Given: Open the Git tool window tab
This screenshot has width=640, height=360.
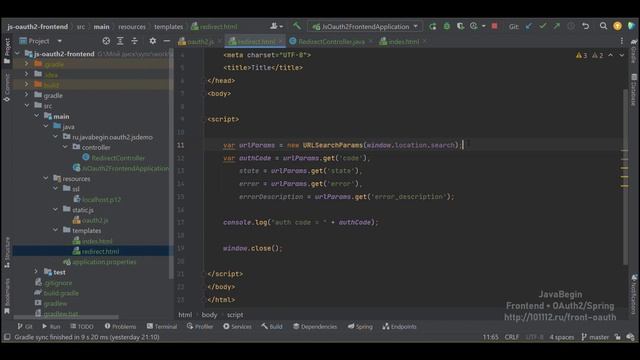Looking at the screenshot, I should point(24,327).
